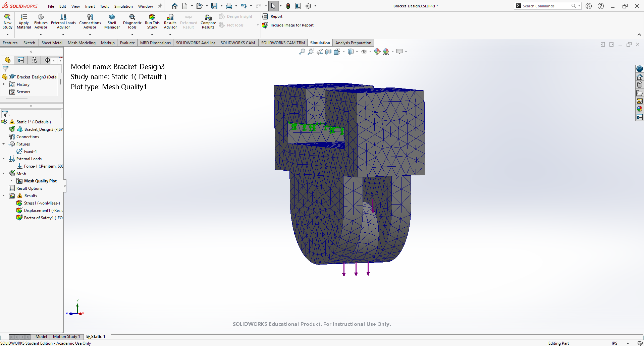This screenshot has height=346, width=644.
Task: Select the Sensors tree item
Action: [x=20, y=92]
